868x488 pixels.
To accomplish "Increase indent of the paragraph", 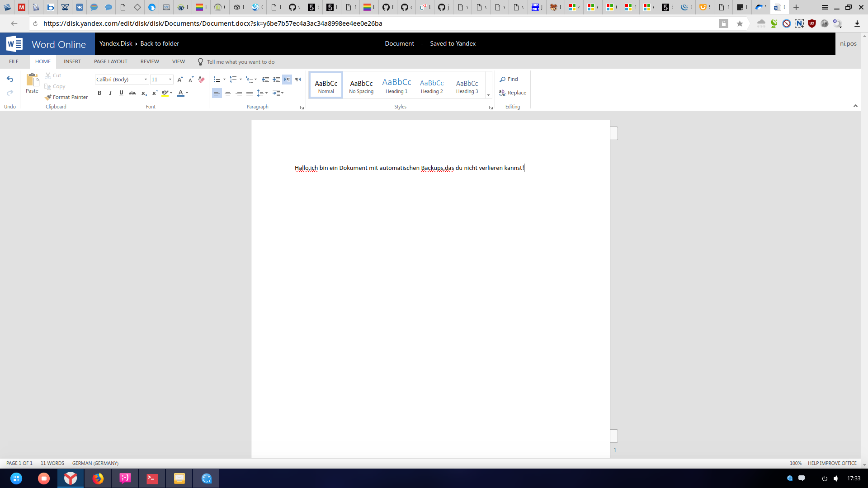I will coord(276,80).
